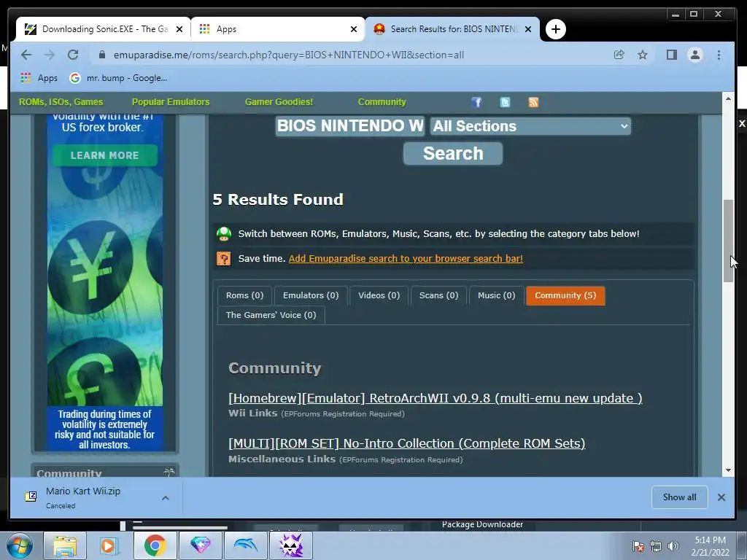Click the address bar URL
747x560 pixels.
click(289, 55)
